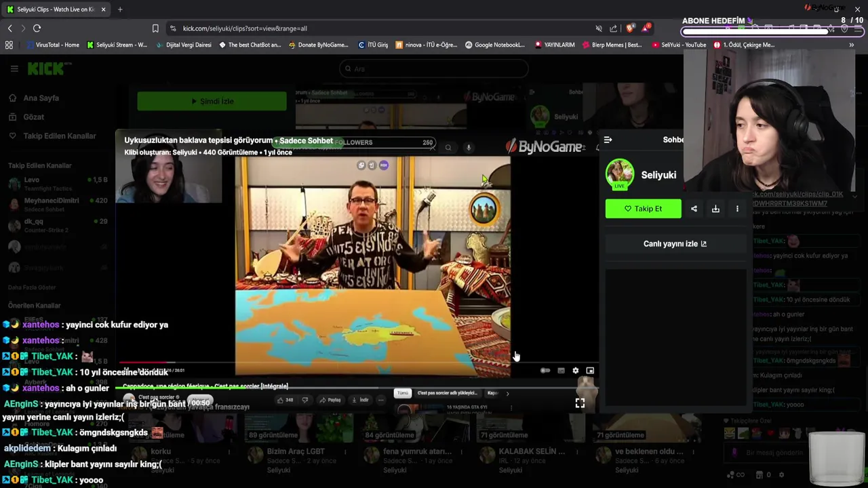868x488 pixels.
Task: Close the Seliyuki Clips browser tab
Action: tap(103, 9)
